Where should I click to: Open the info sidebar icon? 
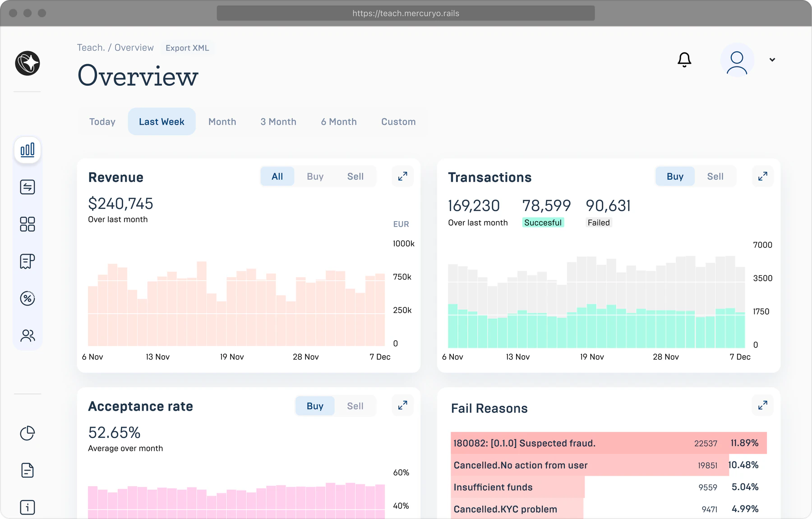coord(28,507)
